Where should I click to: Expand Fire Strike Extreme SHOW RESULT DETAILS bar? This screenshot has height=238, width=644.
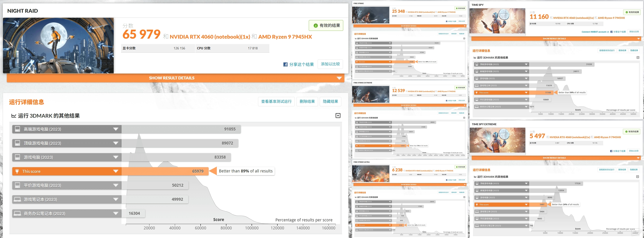tap(409, 105)
